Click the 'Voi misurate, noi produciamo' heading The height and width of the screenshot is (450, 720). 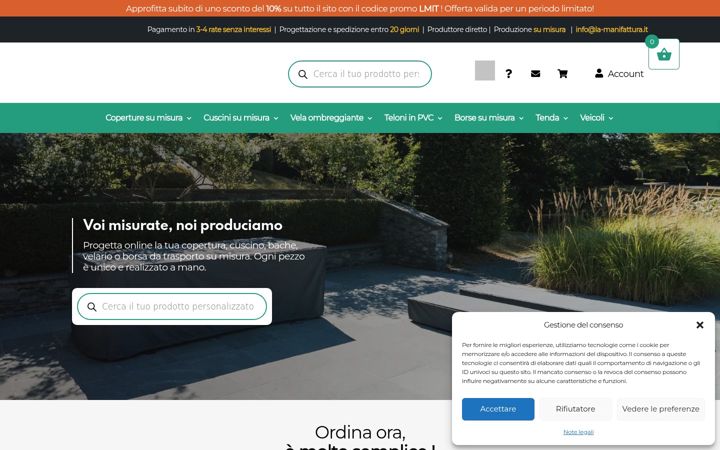click(x=183, y=225)
